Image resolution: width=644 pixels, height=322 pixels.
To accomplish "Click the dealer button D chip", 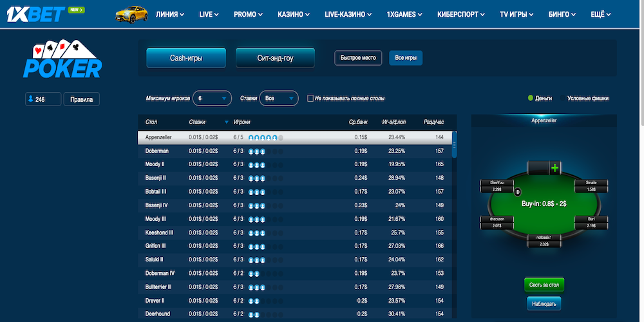I will [x=517, y=191].
